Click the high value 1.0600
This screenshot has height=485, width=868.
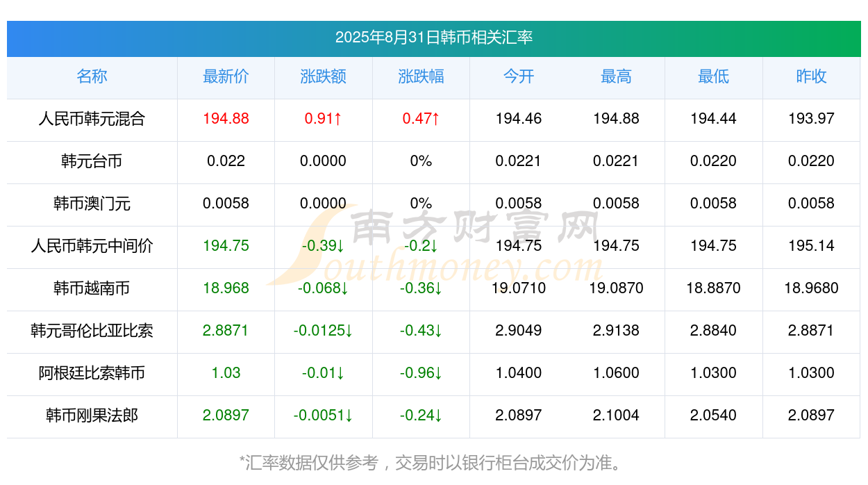click(616, 373)
